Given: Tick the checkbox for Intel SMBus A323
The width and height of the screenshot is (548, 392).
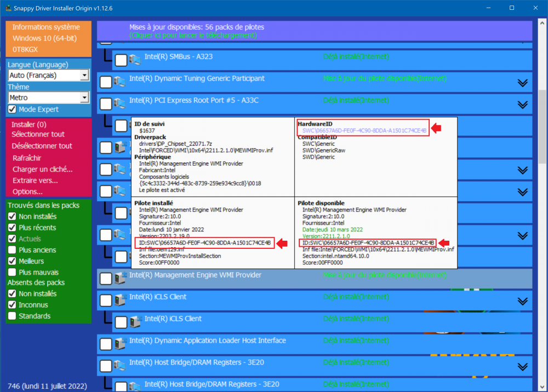Looking at the screenshot, I should [x=121, y=60].
